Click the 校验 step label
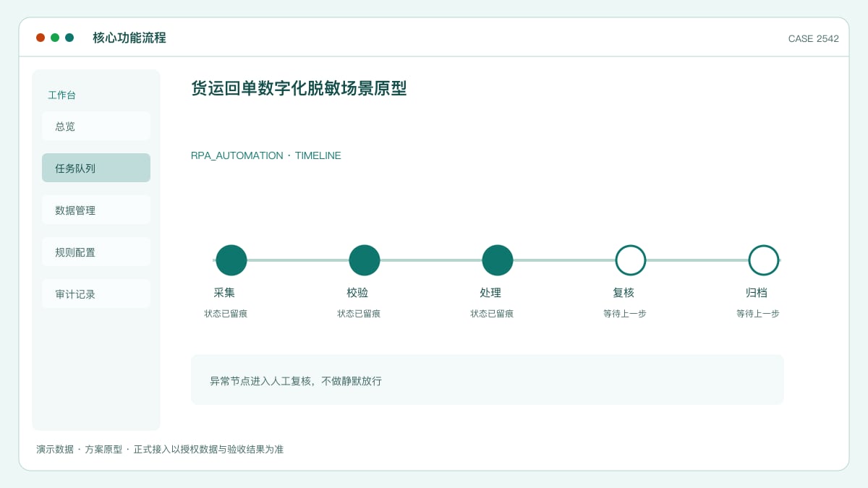The height and width of the screenshot is (488, 868). (x=357, y=293)
